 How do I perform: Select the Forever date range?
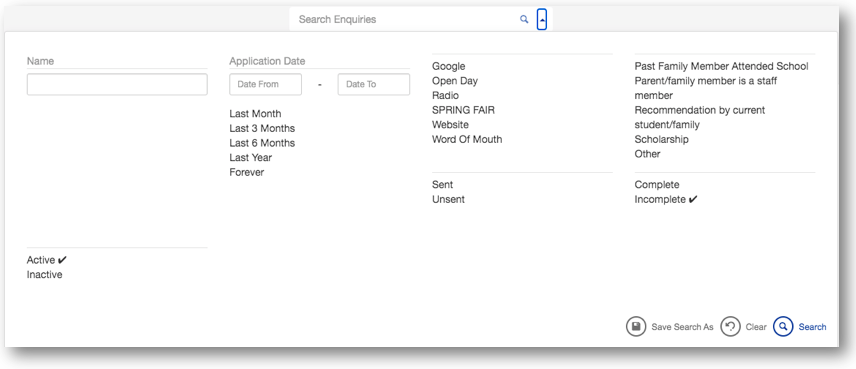point(247,172)
